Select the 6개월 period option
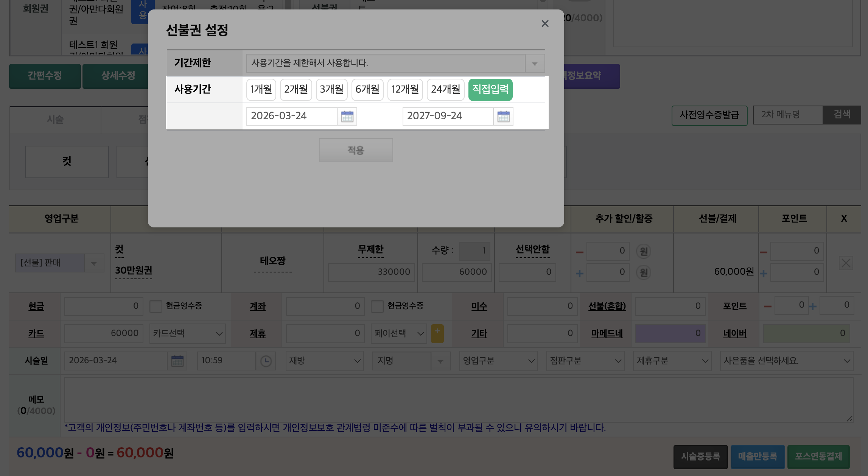Image resolution: width=868 pixels, height=476 pixels. (367, 90)
